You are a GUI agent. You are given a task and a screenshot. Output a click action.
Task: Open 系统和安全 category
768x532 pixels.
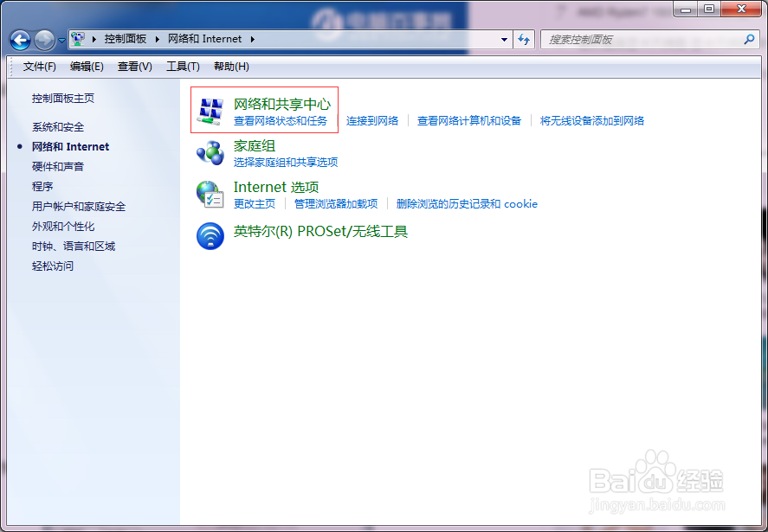pos(58,127)
